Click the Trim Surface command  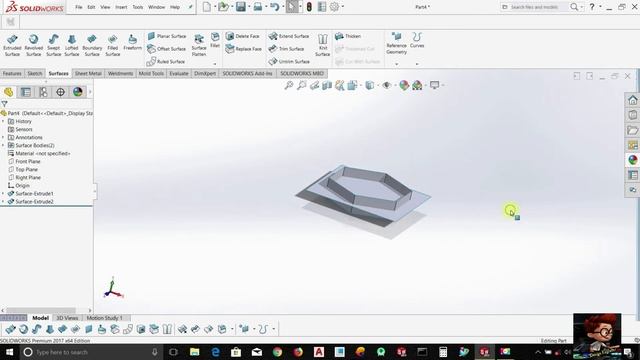point(286,49)
